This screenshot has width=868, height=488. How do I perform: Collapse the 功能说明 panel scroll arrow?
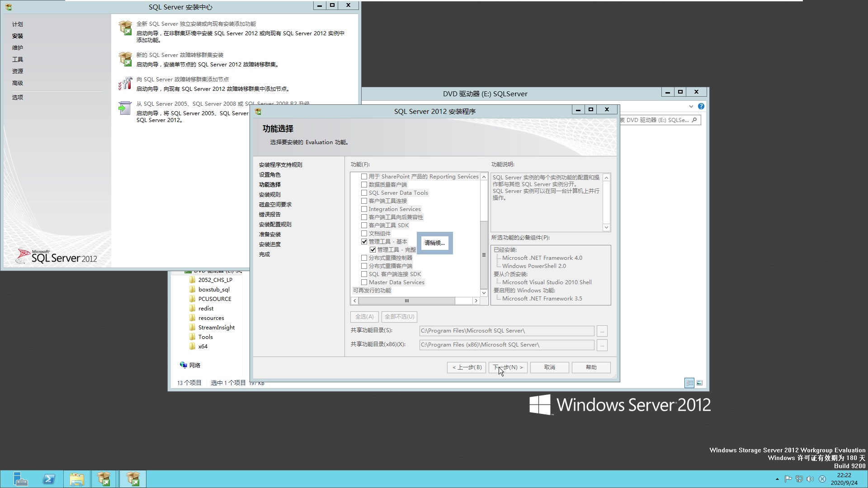pos(606,227)
